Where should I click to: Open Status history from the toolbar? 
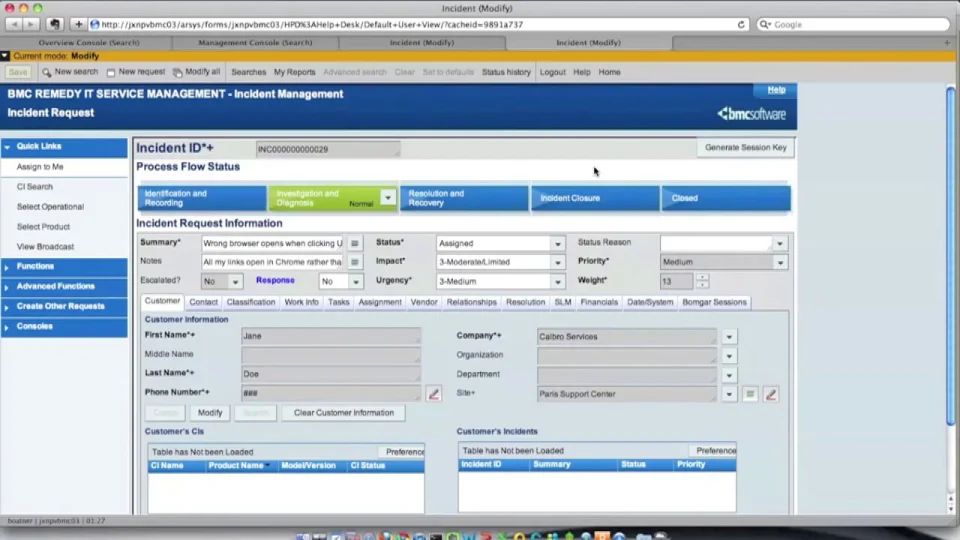pos(506,72)
